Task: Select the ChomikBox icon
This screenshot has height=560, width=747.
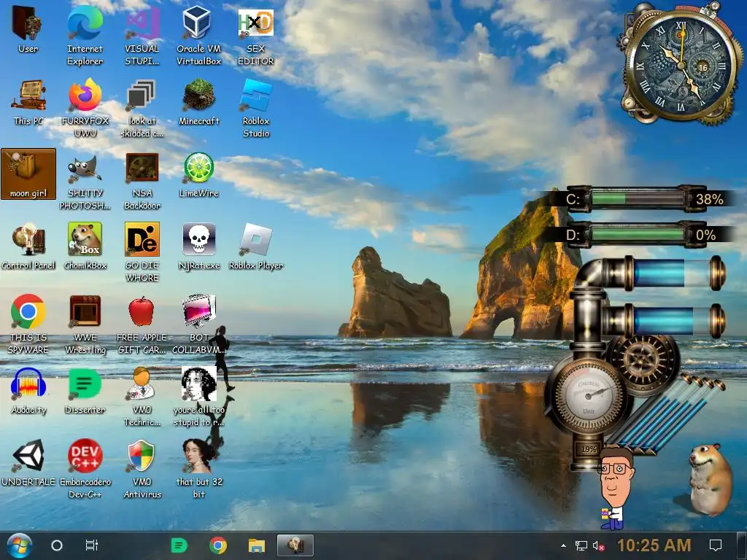Action: point(85,246)
